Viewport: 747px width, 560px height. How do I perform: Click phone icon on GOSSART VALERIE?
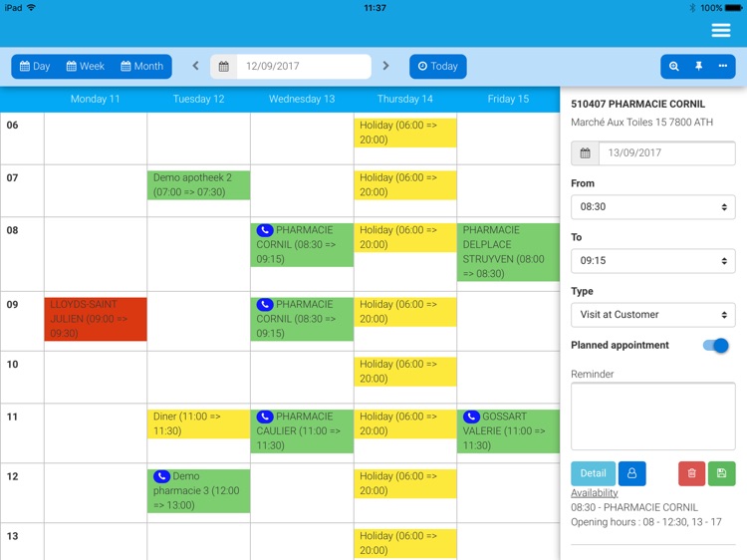click(471, 417)
